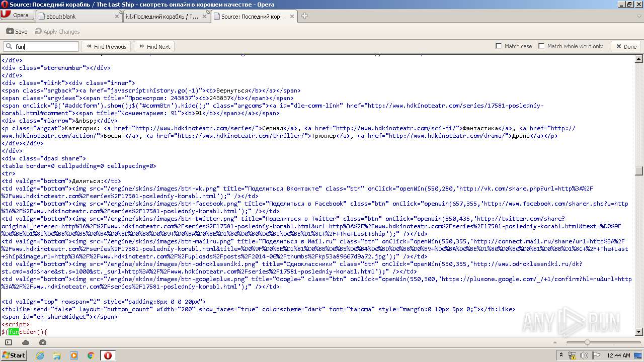The image size is (644, 362).
Task: Switch to the about:blank tab
Action: [x=79, y=16]
